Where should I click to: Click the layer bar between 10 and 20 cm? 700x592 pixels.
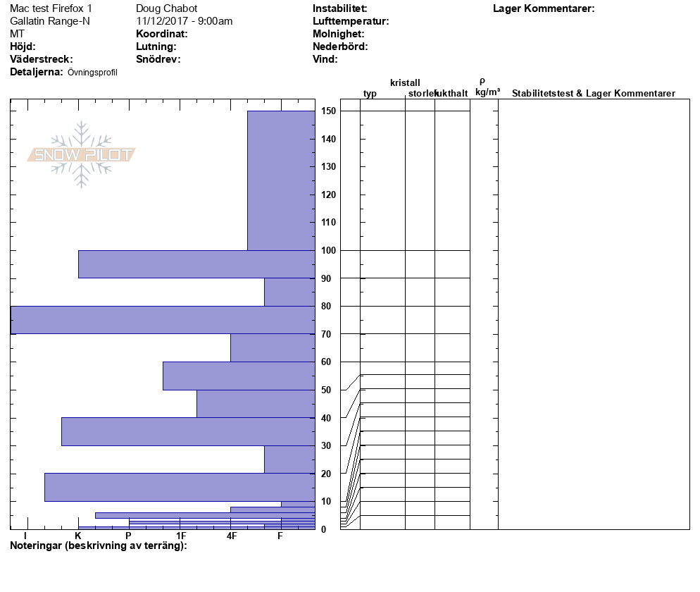(179, 487)
